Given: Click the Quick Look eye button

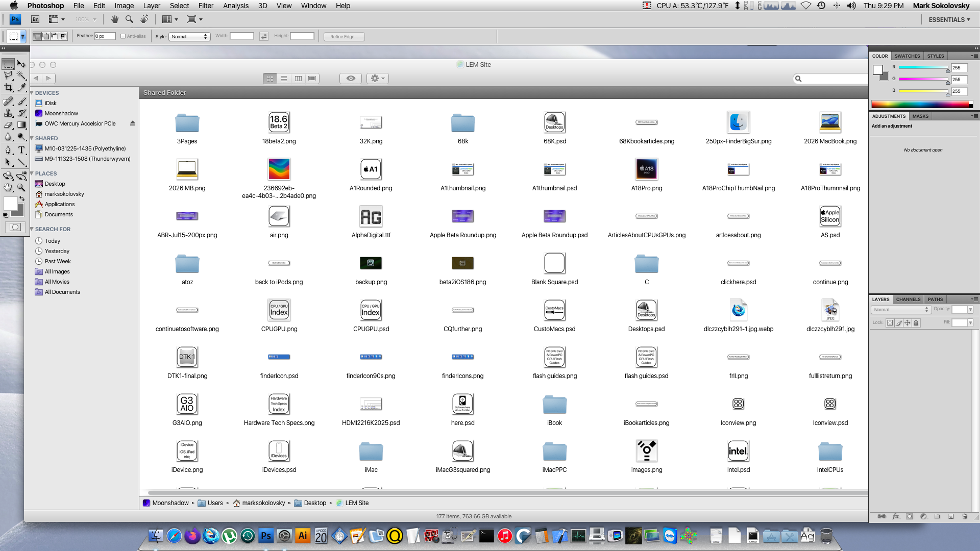Looking at the screenshot, I should click(351, 79).
